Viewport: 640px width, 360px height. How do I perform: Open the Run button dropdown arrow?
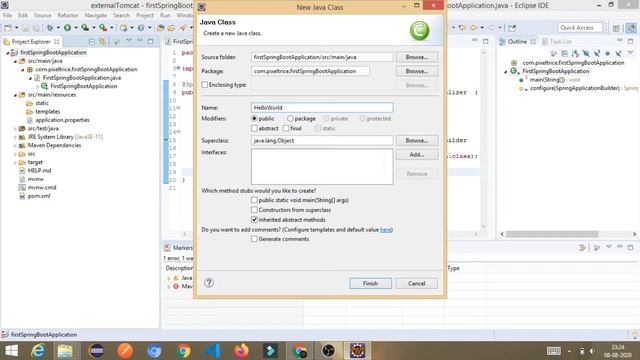pyautogui.click(x=76, y=28)
